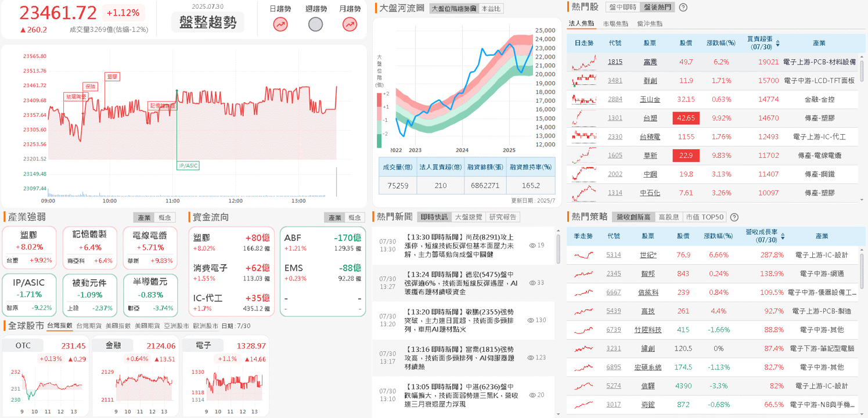Click the eye view-count icon on 尚茂(8291) news

(x=532, y=245)
